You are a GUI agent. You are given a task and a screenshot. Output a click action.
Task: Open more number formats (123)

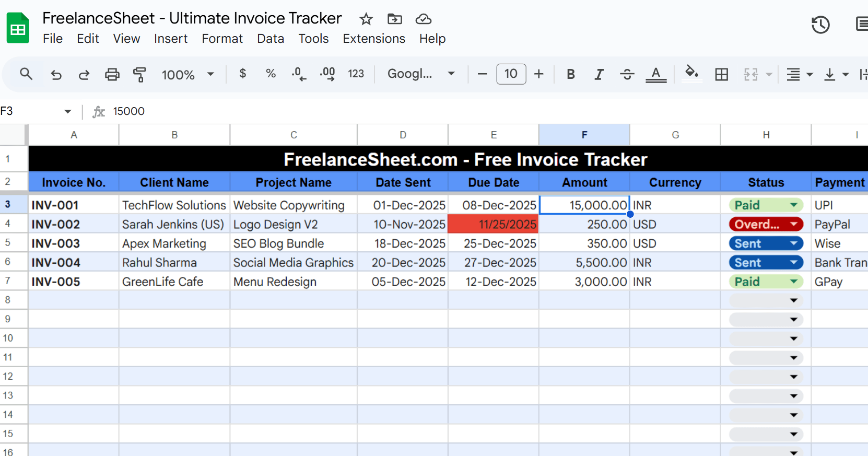click(356, 74)
